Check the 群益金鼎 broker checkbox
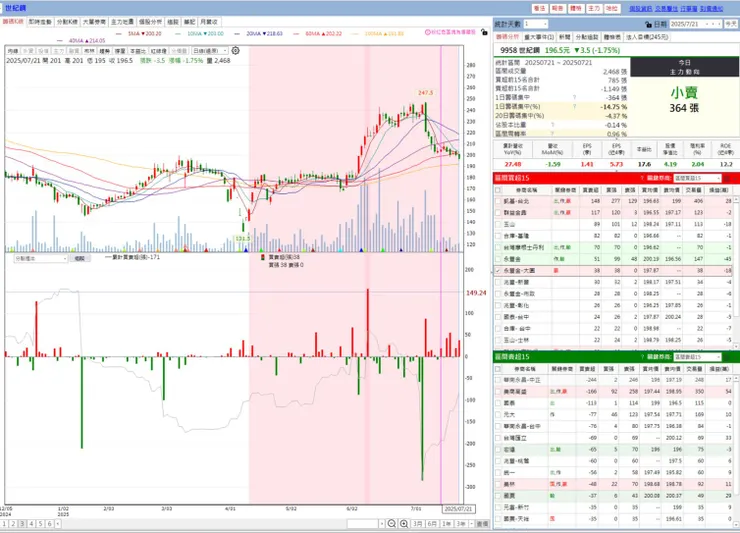 [497, 212]
